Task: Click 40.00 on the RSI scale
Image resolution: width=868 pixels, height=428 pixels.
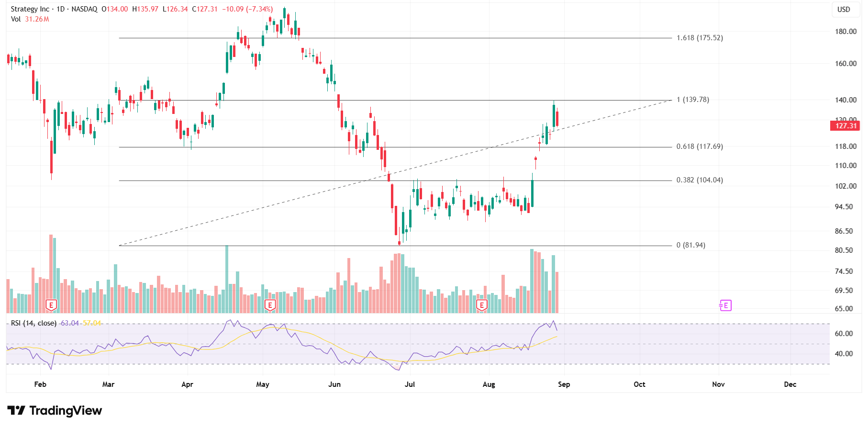Action: point(844,354)
